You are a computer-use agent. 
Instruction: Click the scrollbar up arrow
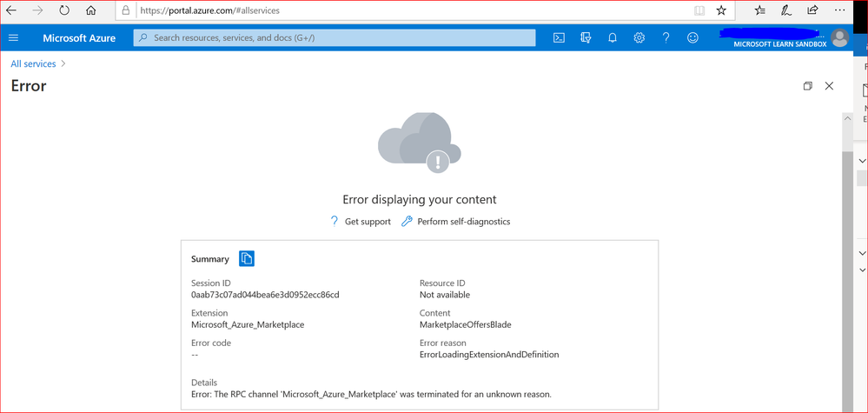tap(847, 120)
